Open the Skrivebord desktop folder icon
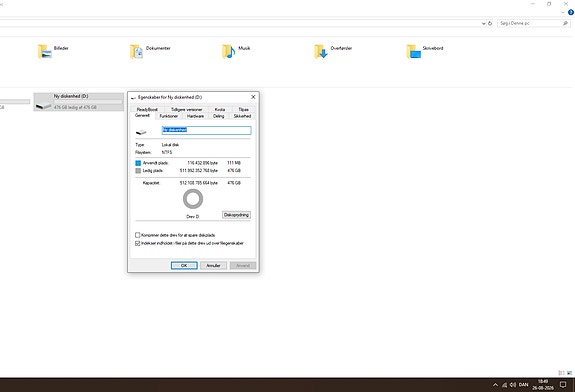575x392 pixels. [x=414, y=52]
